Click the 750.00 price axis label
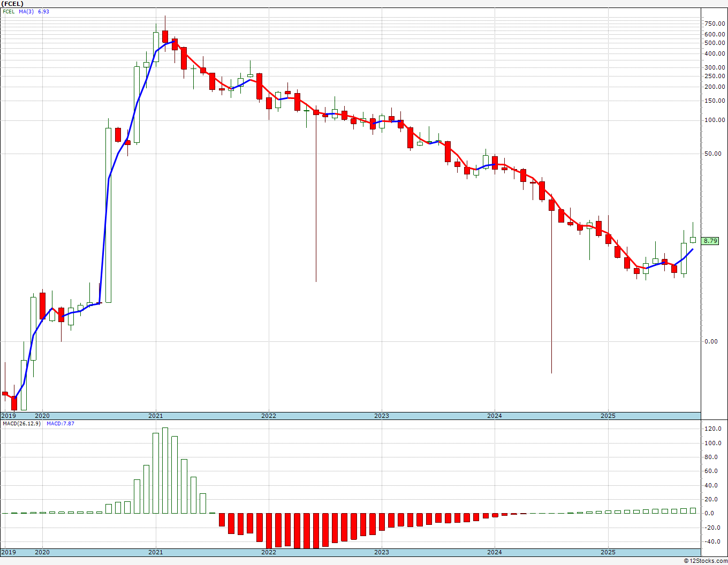 715,24
